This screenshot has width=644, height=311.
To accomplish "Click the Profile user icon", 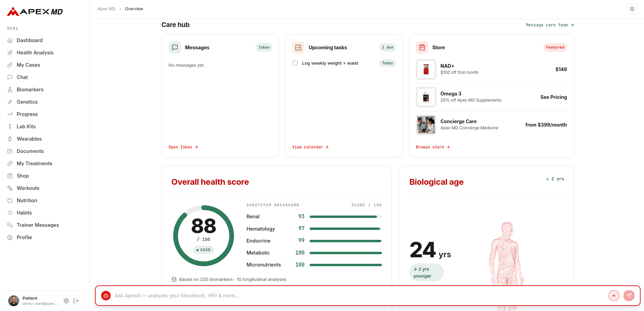I will (x=10, y=237).
